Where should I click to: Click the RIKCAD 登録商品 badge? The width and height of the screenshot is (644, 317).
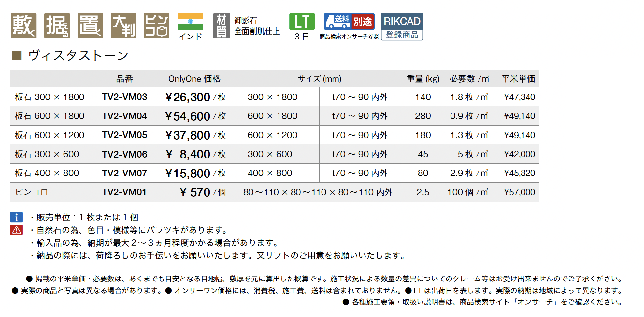pos(402,27)
